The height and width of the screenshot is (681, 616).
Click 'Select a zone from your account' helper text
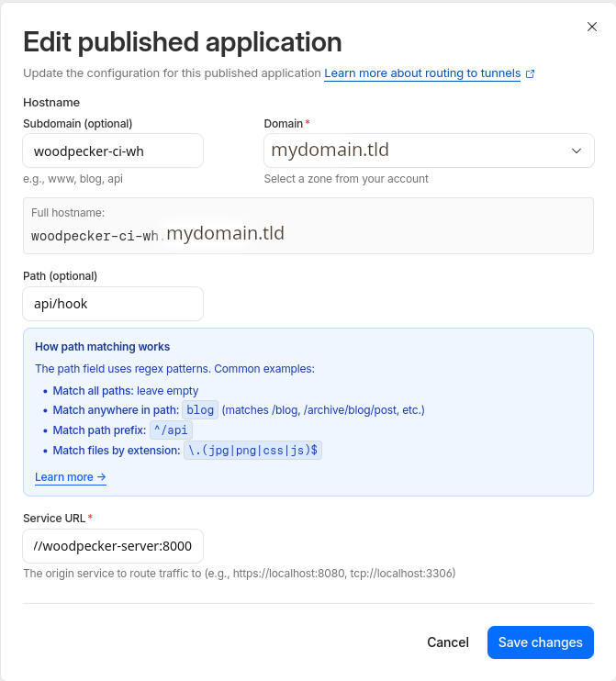point(346,179)
